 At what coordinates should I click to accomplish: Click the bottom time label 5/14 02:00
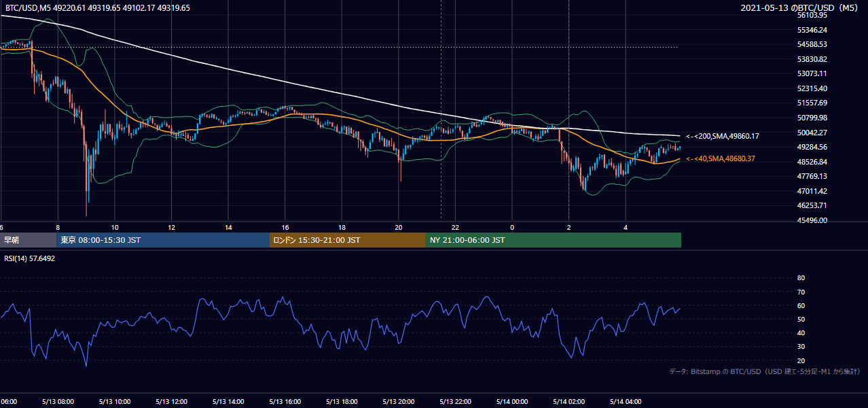568,401
